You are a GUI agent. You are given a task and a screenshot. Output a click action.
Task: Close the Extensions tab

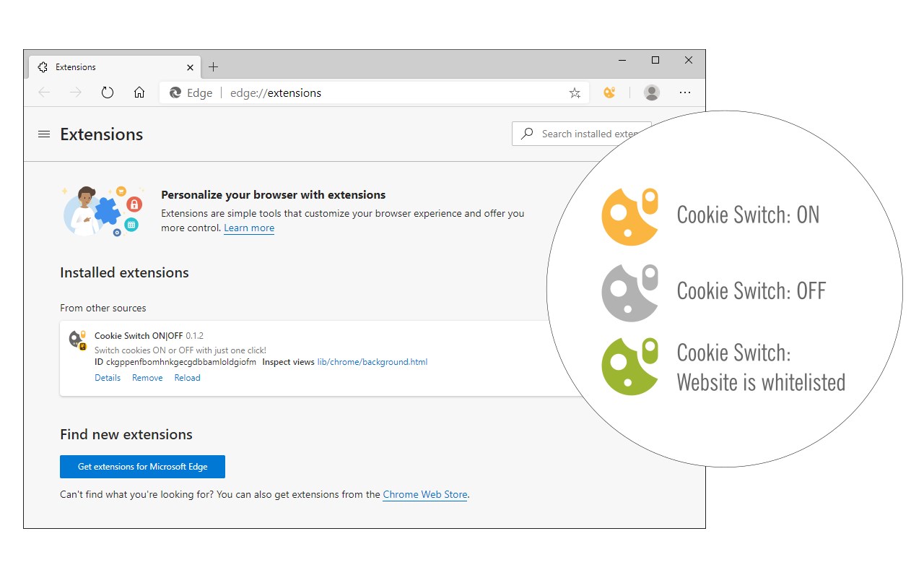[190, 67]
